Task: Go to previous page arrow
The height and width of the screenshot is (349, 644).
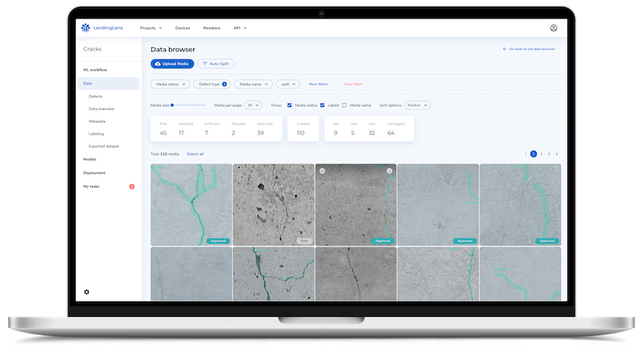Action: point(526,154)
